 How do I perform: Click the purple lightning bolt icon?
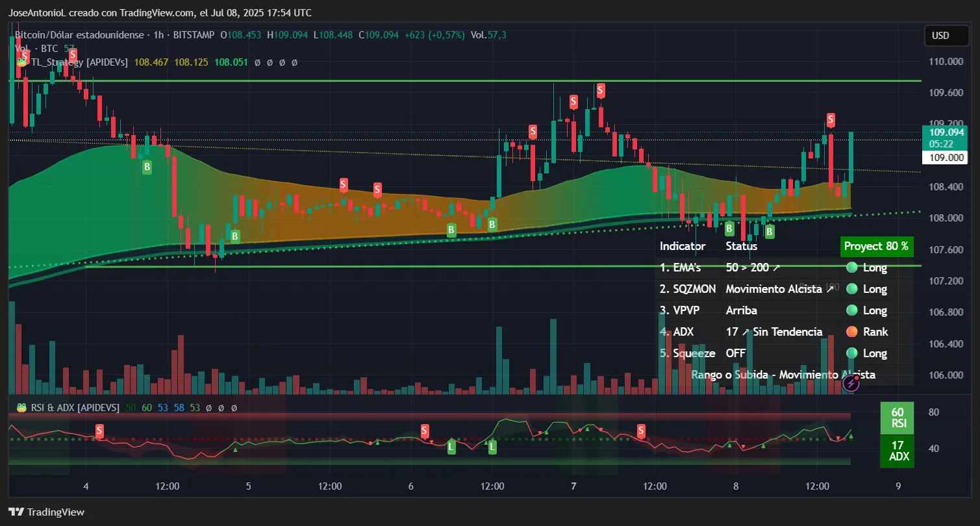(851, 383)
